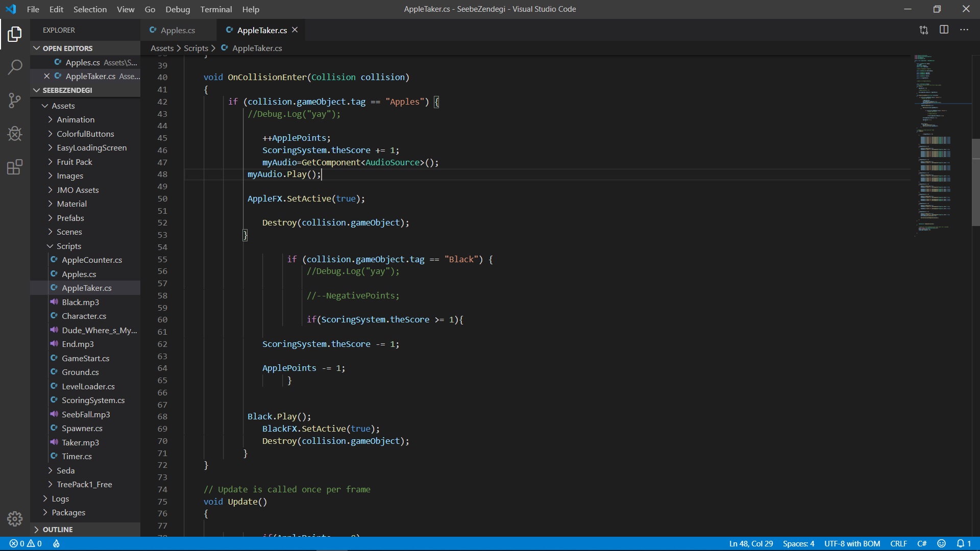
Task: Open the editor More Actions ellipsis
Action: pos(964,30)
